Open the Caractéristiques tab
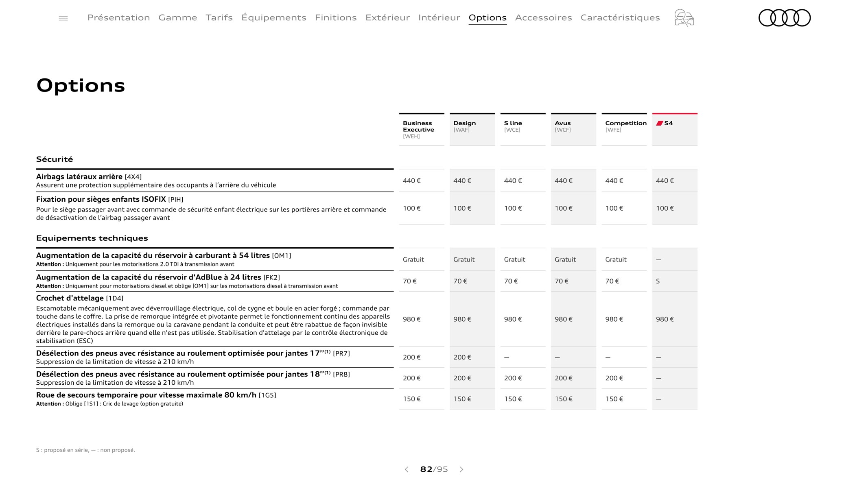The width and height of the screenshot is (868, 488). 620,17
